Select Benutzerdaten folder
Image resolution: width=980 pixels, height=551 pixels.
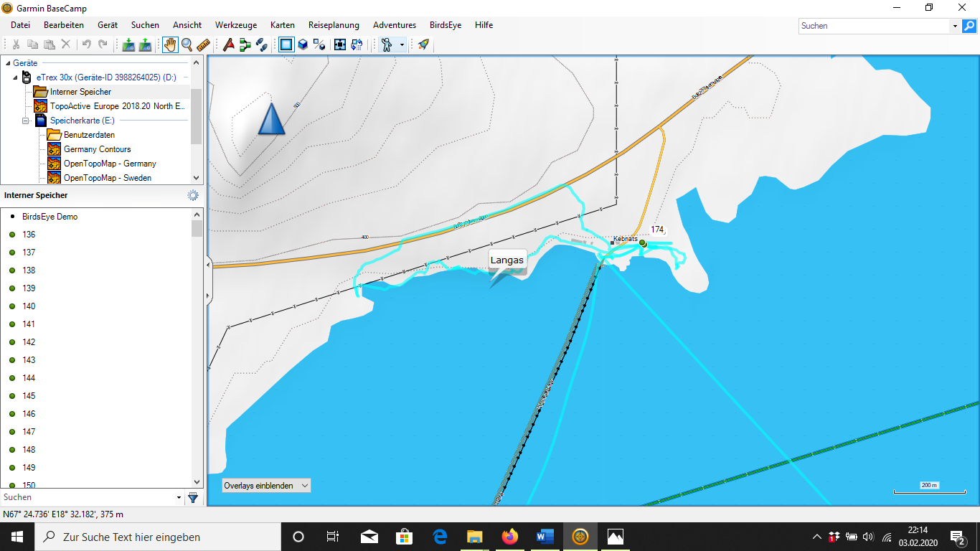(89, 135)
